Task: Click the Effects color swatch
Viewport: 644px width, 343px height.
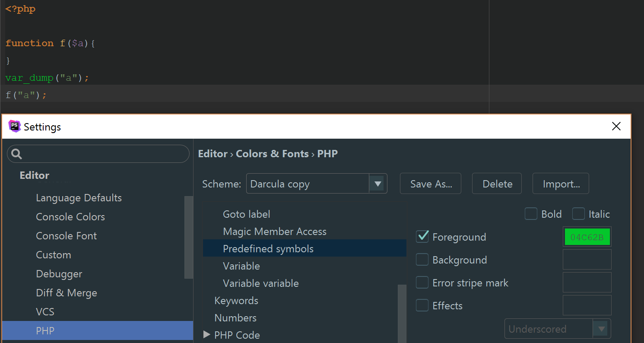Action: coord(587,305)
